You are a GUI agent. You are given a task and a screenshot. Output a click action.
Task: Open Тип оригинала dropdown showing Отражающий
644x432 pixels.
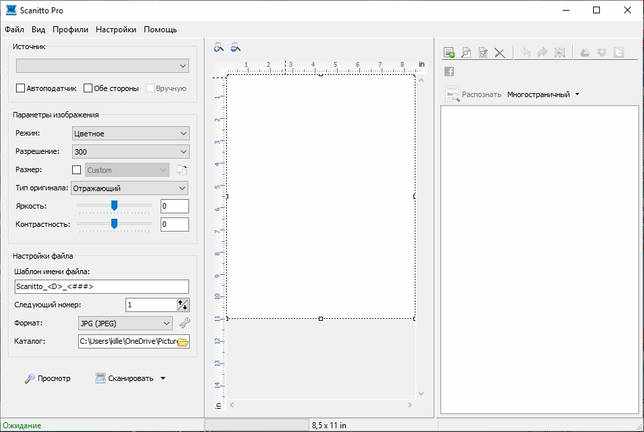tap(130, 188)
